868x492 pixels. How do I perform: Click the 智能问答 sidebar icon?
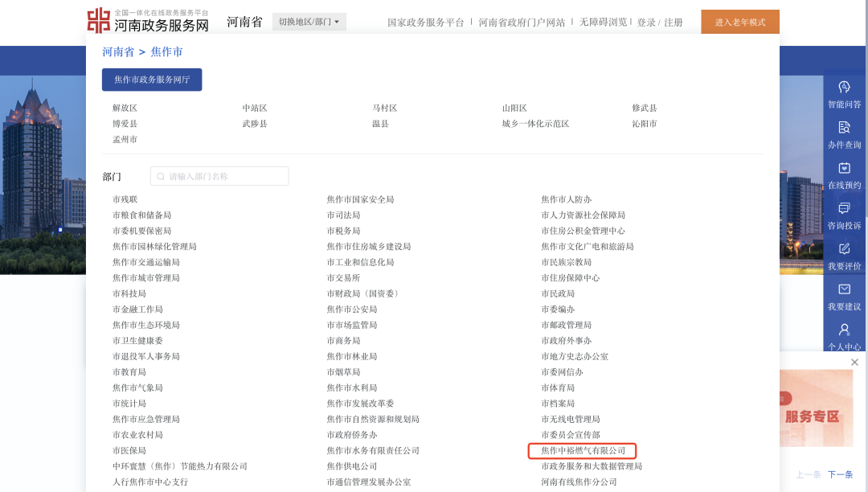(844, 88)
